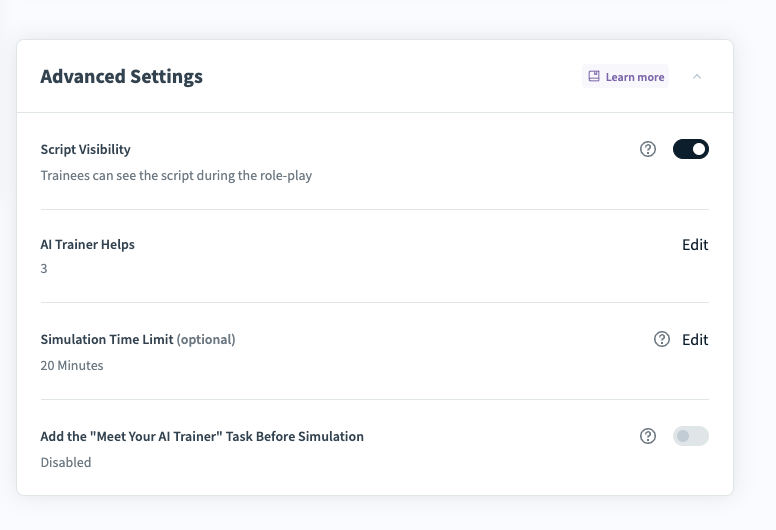Viewport: 776px width, 530px height.
Task: Open the Learn more link
Action: click(634, 77)
